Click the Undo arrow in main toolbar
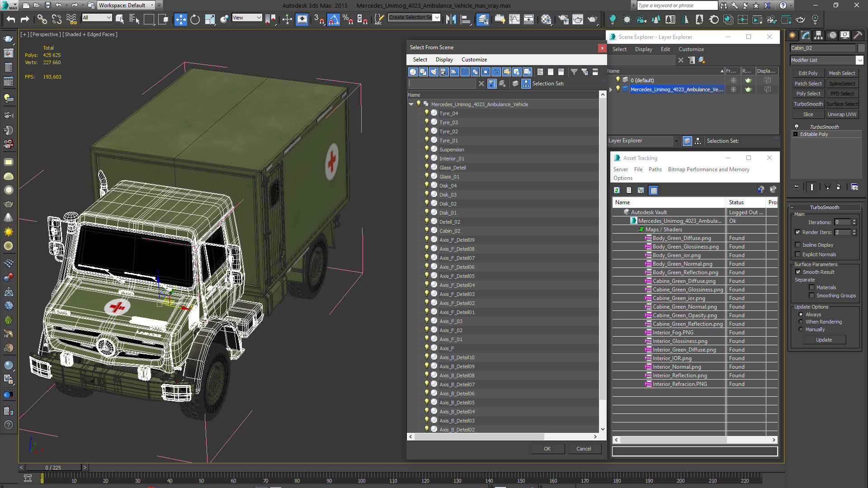This screenshot has height=488, width=868. pos(11,19)
